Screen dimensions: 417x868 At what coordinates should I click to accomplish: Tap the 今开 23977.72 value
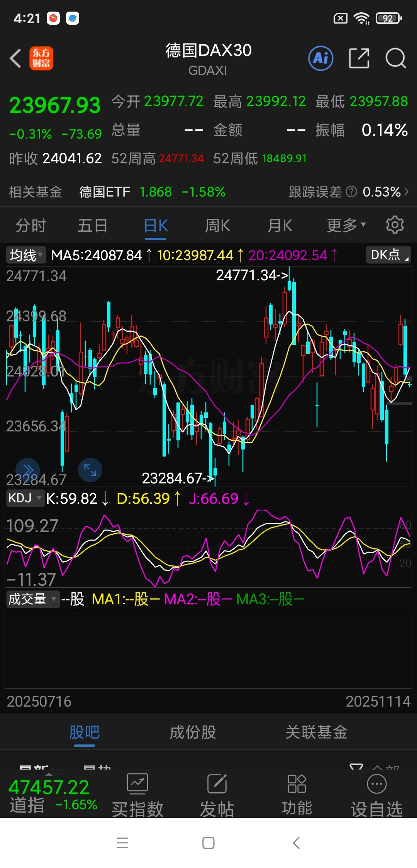click(x=174, y=101)
